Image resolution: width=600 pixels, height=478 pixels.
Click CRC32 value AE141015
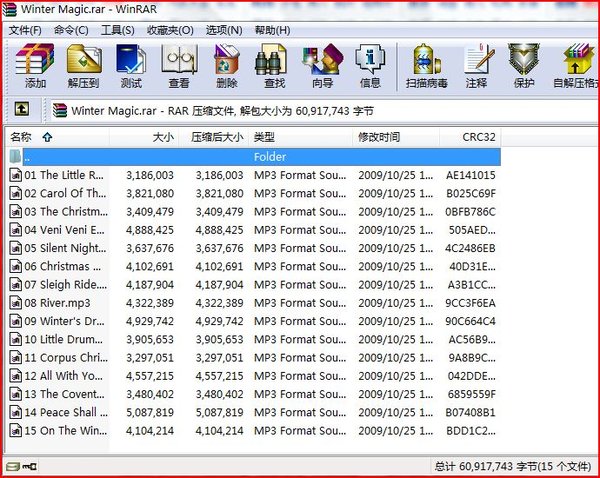click(x=471, y=175)
